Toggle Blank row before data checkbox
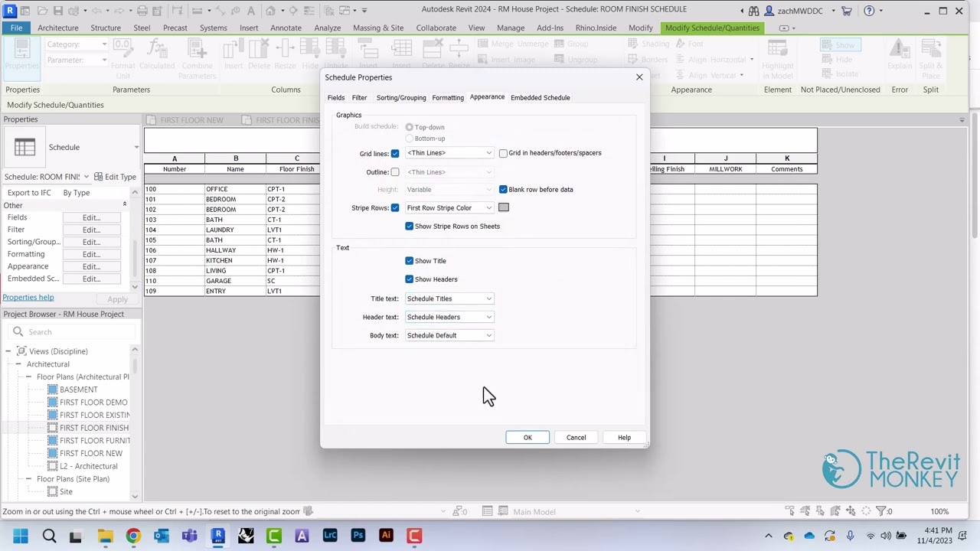 (503, 189)
